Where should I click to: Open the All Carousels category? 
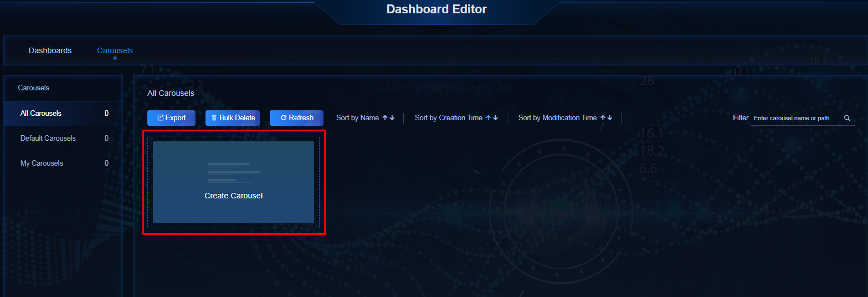tap(63, 114)
